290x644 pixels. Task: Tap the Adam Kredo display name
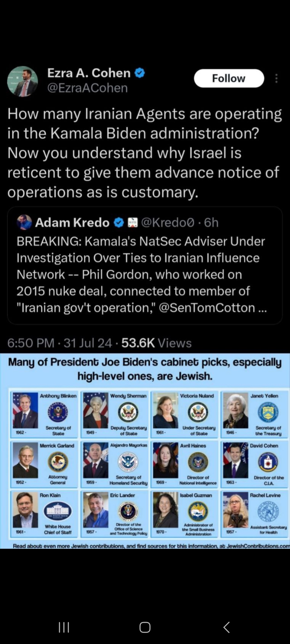(72, 222)
